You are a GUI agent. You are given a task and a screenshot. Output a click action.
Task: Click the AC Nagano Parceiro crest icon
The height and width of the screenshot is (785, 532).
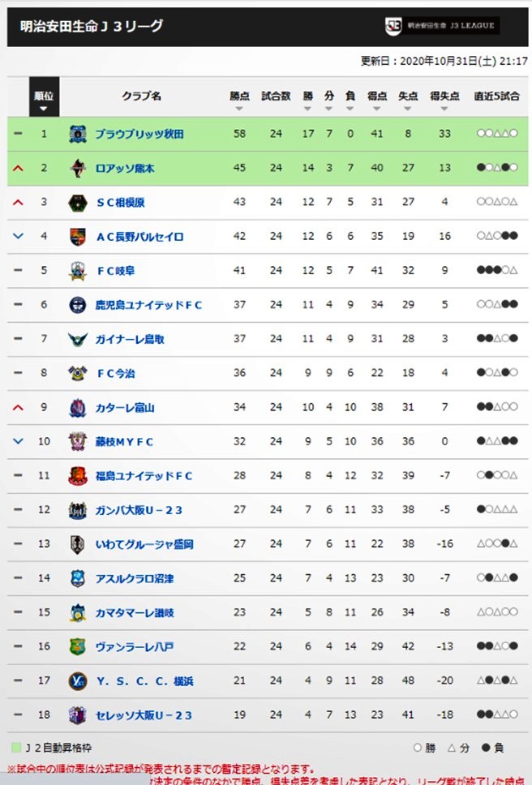point(78,236)
